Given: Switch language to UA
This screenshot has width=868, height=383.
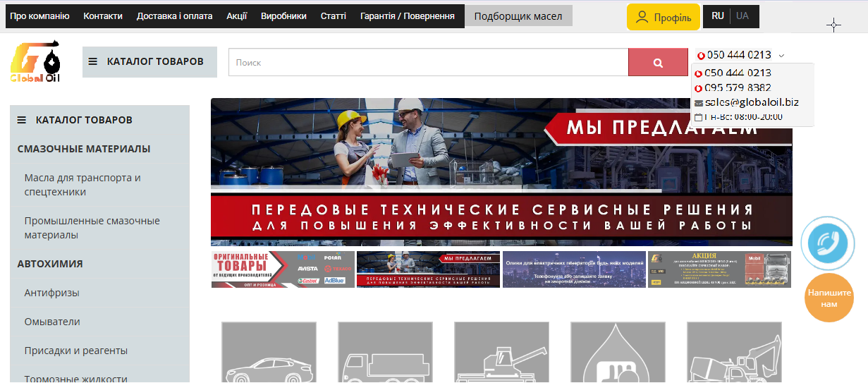Looking at the screenshot, I should tap(742, 16).
